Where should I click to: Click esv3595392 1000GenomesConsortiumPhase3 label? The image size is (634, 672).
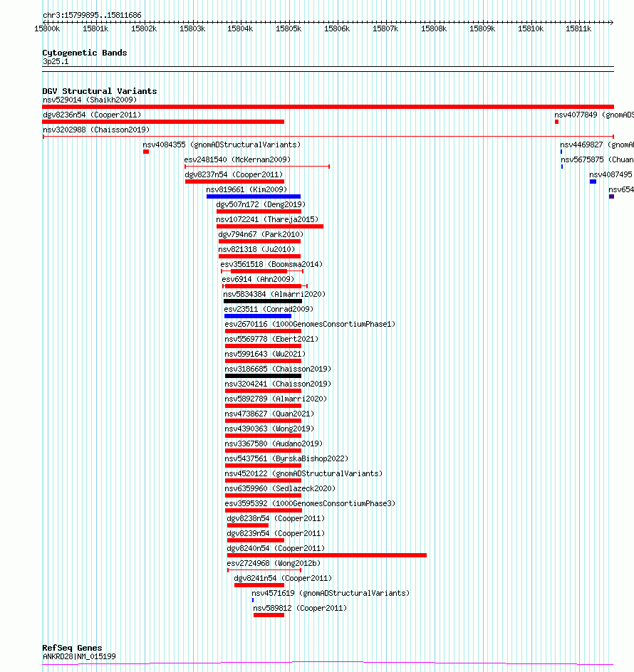point(310,503)
